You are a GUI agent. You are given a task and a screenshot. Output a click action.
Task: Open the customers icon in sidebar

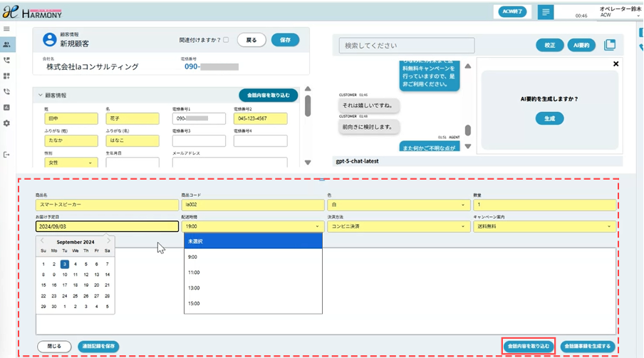[6, 44]
